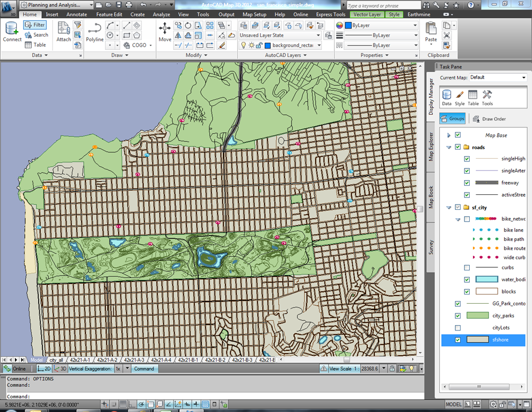Screen dimensions: 532x412
Task: Click the Connect data icon
Action: pyautogui.click(x=12, y=31)
